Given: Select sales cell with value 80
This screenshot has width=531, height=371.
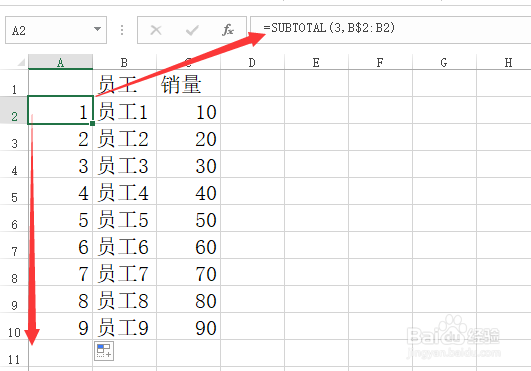Looking at the screenshot, I should coord(188,299).
